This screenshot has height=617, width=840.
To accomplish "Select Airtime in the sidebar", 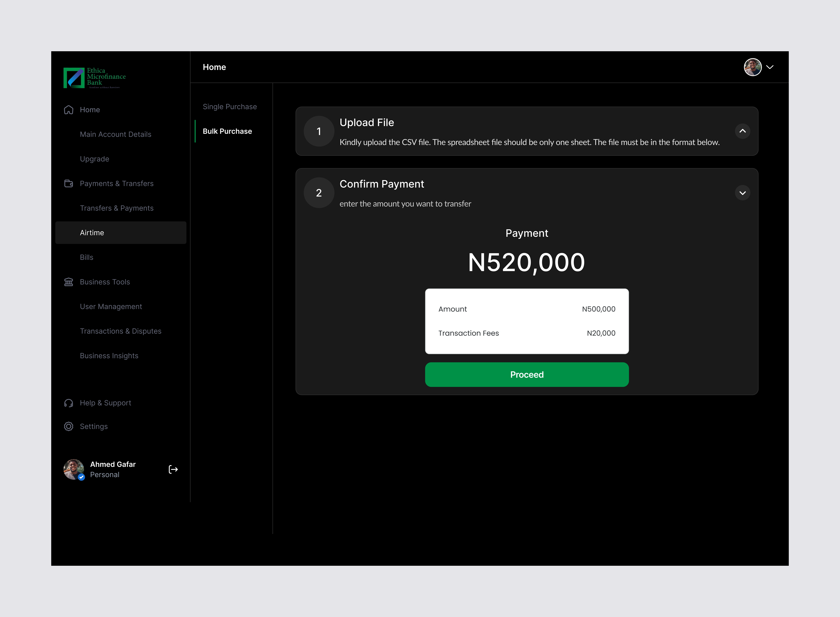I will coord(121,233).
